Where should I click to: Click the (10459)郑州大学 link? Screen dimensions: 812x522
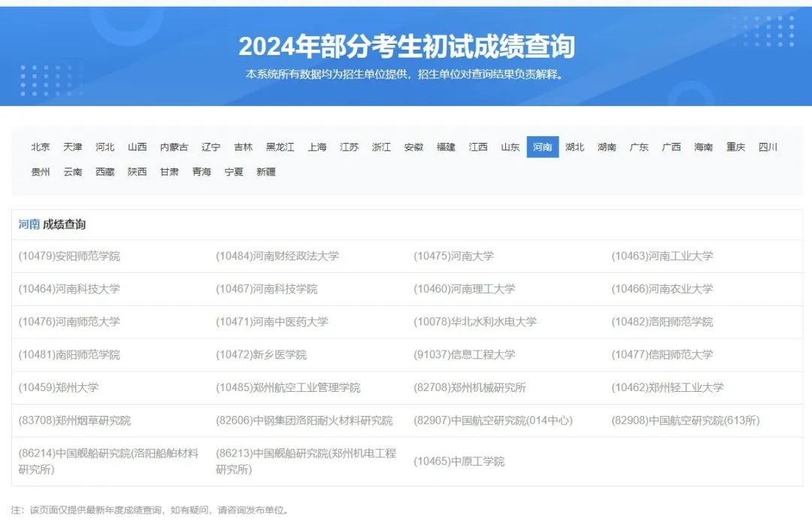[x=59, y=387]
